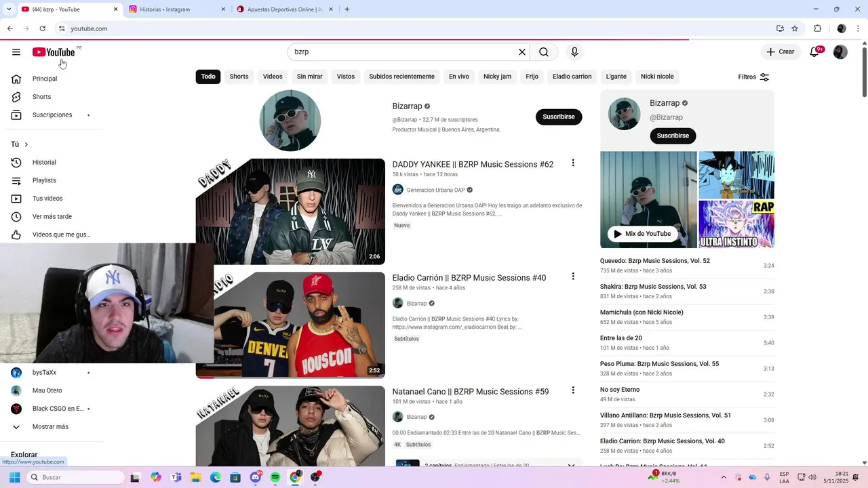868x488 pixels.
Task: Select the Subidos recientemente chip
Action: [x=401, y=77]
